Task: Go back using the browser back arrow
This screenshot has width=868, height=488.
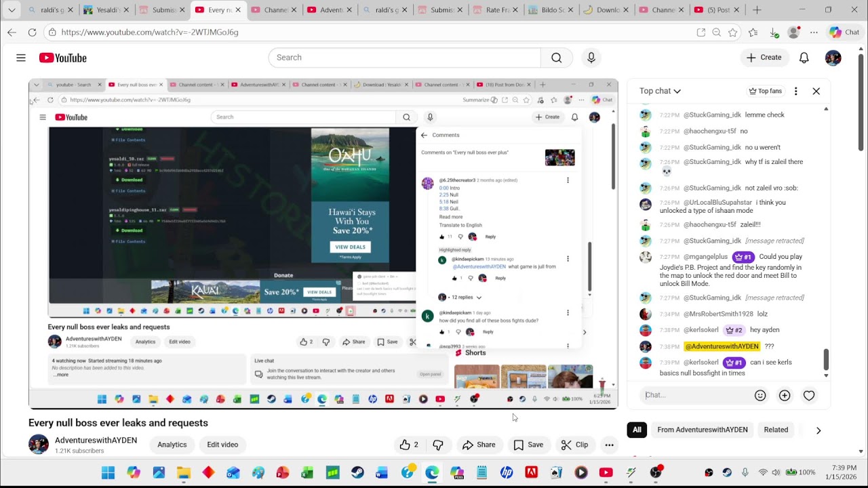Action: click(x=12, y=33)
